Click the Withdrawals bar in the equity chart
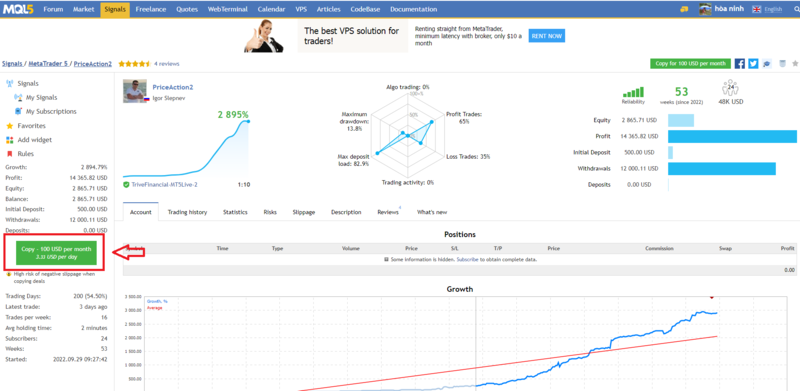Image resolution: width=800 pixels, height=391 pixels. point(721,168)
